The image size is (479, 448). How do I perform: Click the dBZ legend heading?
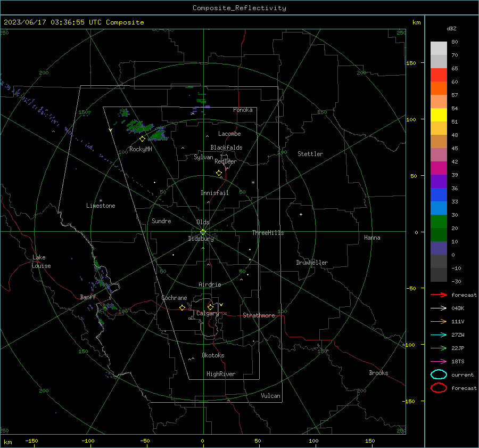point(451,28)
